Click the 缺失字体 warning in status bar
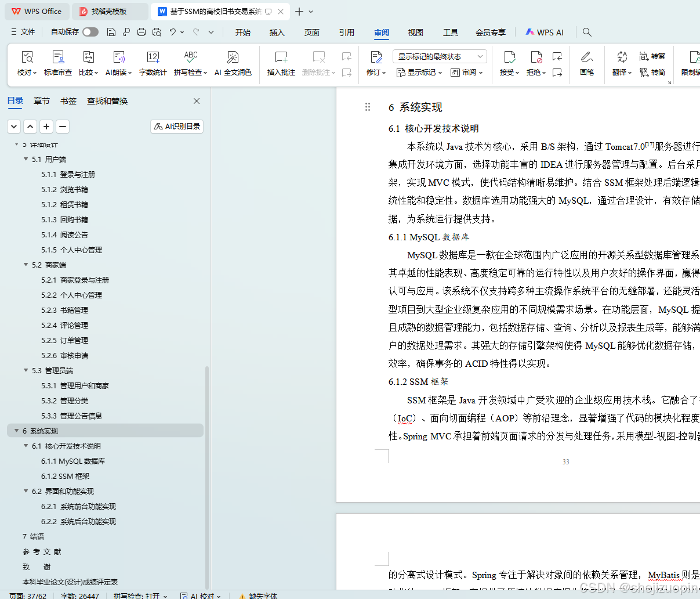700x599 pixels. tap(259, 596)
